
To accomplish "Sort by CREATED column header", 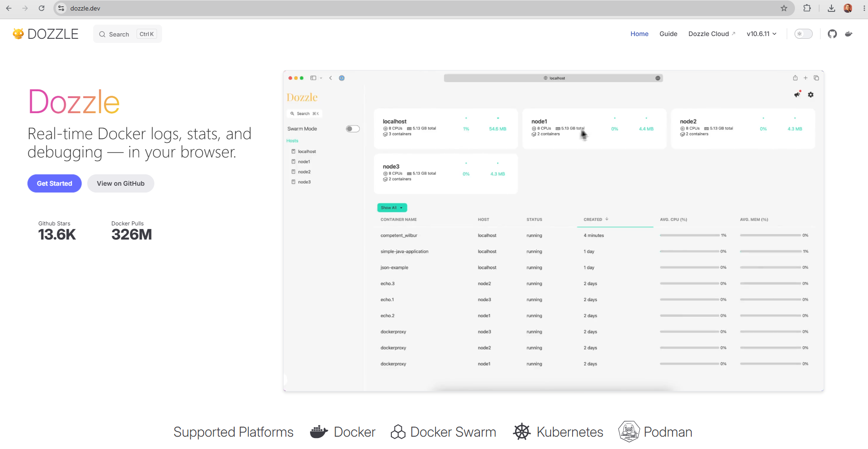I will pyautogui.click(x=596, y=219).
